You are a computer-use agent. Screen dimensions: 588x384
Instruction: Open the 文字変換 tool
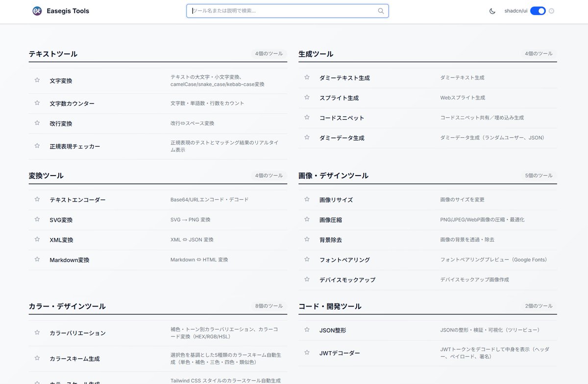61,80
